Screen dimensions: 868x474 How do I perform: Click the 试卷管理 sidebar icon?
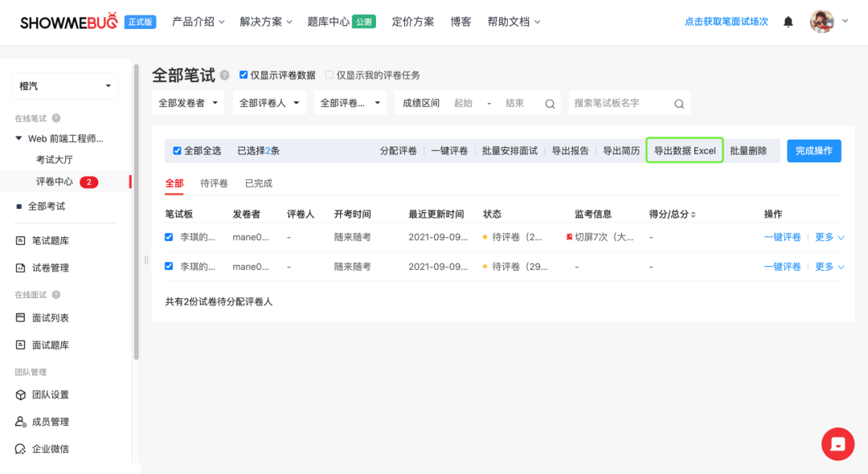pyautogui.click(x=20, y=268)
